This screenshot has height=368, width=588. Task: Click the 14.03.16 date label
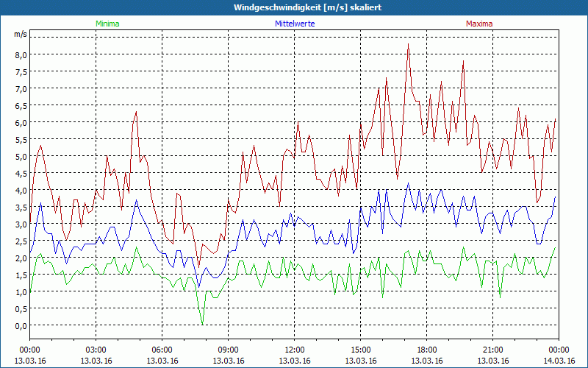(558, 361)
